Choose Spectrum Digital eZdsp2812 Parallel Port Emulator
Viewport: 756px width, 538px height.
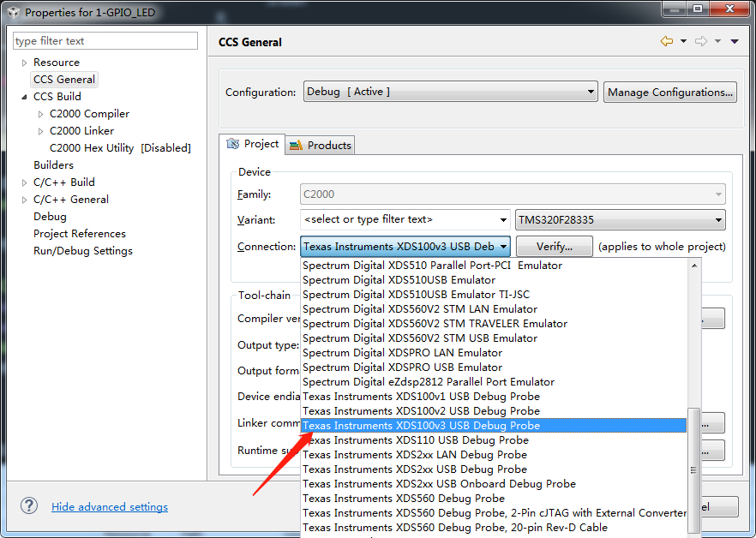click(x=494, y=382)
